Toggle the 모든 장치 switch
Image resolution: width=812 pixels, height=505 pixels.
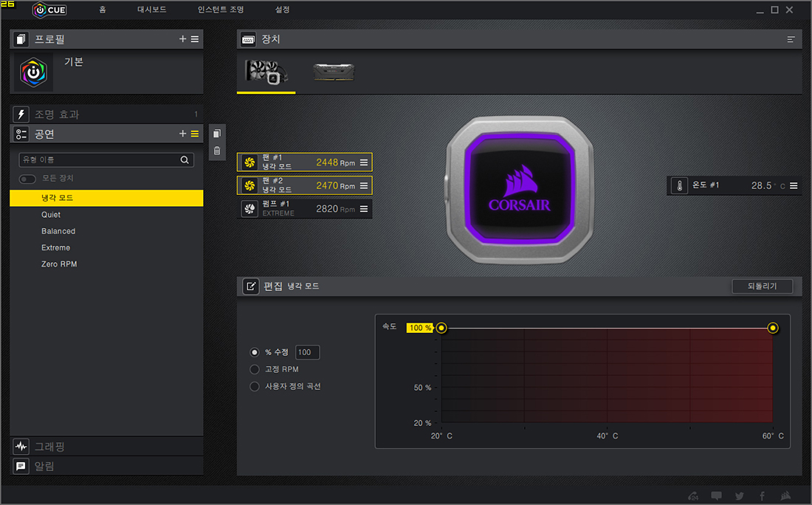[27, 179]
